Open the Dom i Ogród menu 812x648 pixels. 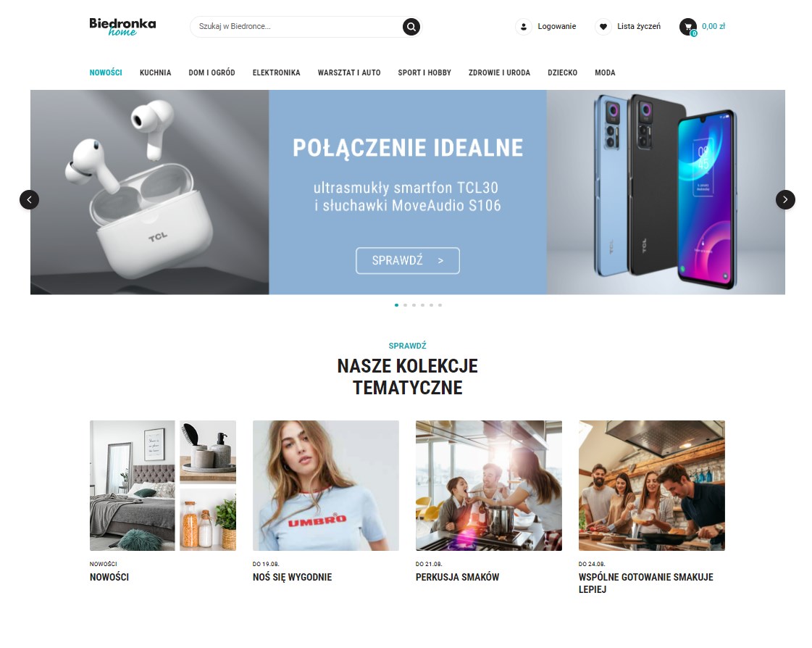pyautogui.click(x=212, y=72)
